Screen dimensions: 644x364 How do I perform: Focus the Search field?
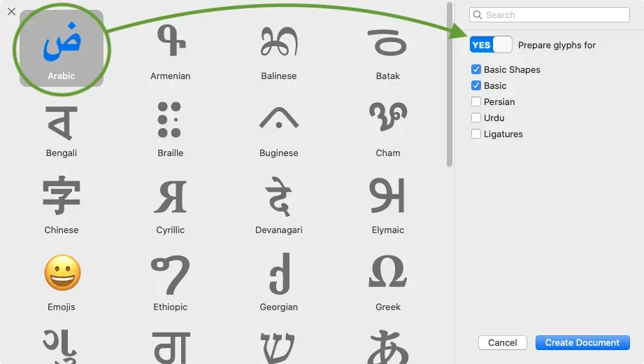pos(550,15)
